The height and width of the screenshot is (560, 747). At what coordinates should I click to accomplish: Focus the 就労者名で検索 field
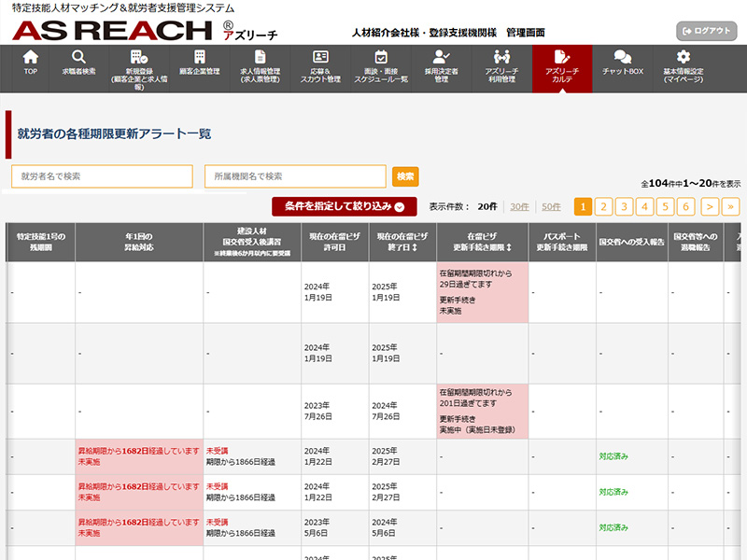102,176
